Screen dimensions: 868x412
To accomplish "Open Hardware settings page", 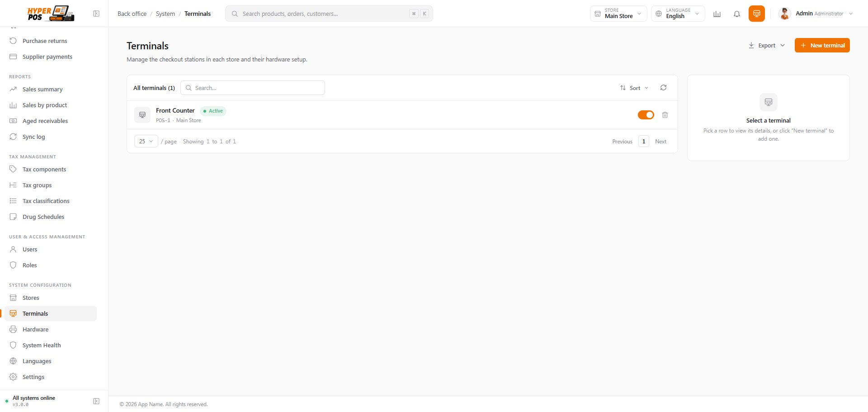I will (51, 329).
